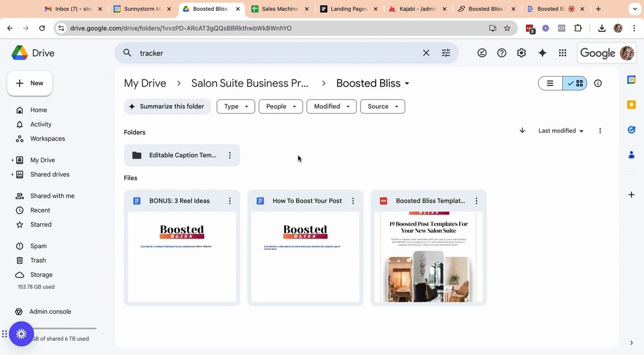Open Google Keep side panel icon
Image resolution: width=644 pixels, height=355 pixels.
click(631, 105)
